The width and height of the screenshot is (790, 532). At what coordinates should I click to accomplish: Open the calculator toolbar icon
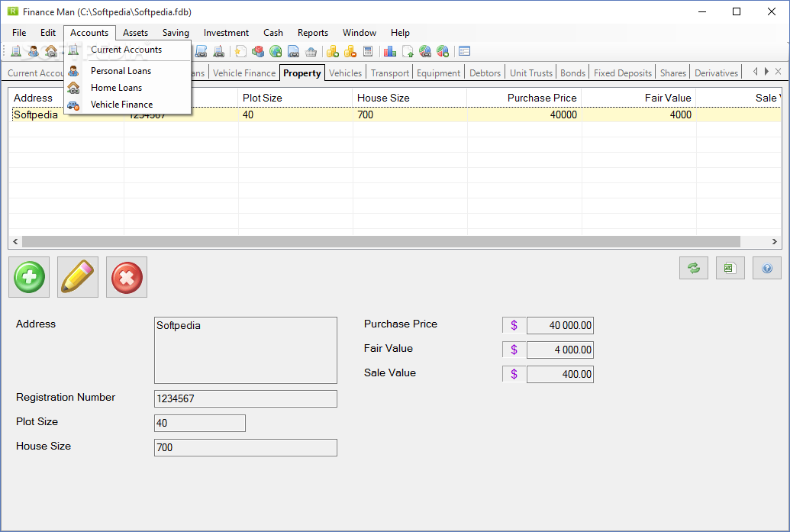pos(368,51)
